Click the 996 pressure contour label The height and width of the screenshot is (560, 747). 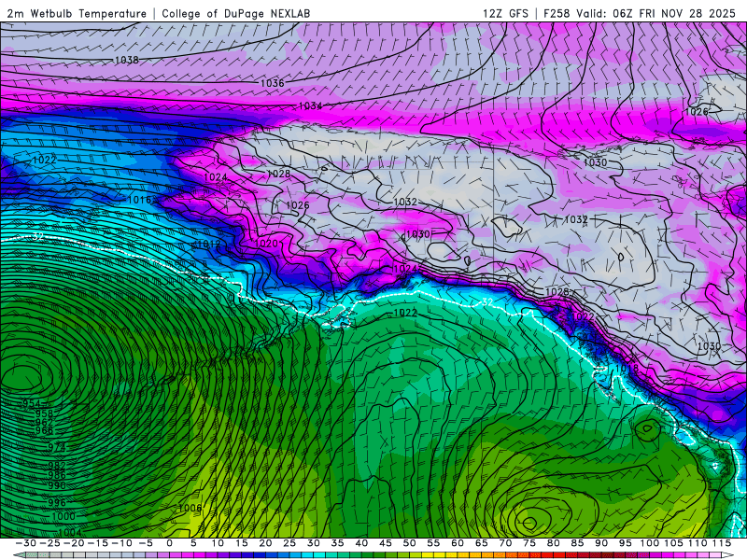click(57, 503)
